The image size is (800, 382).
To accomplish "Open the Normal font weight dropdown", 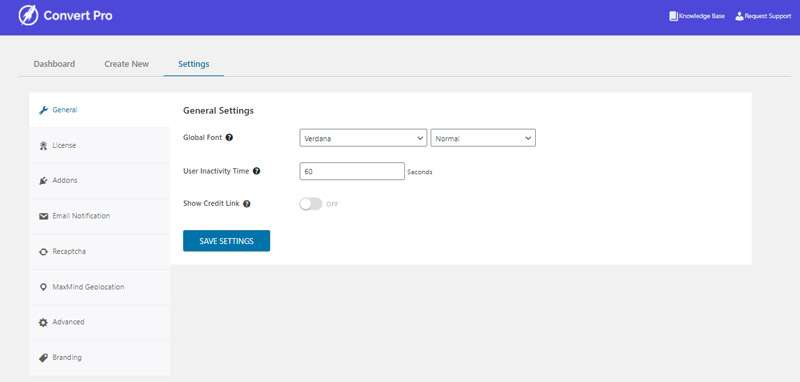I will point(483,138).
